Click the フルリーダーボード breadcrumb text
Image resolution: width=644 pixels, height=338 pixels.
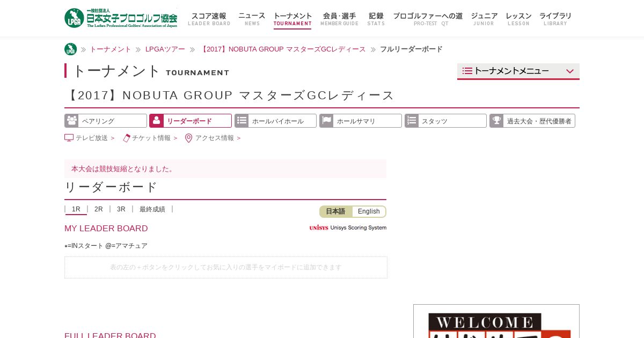[x=411, y=49]
